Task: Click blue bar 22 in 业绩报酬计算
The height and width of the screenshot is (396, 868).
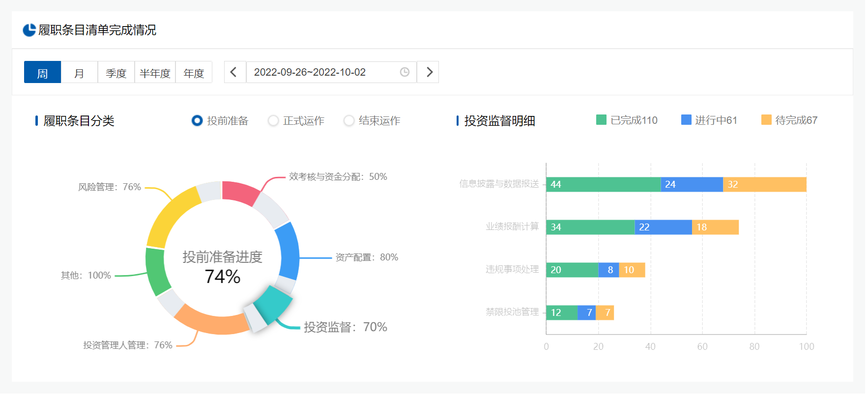Action: [x=664, y=227]
